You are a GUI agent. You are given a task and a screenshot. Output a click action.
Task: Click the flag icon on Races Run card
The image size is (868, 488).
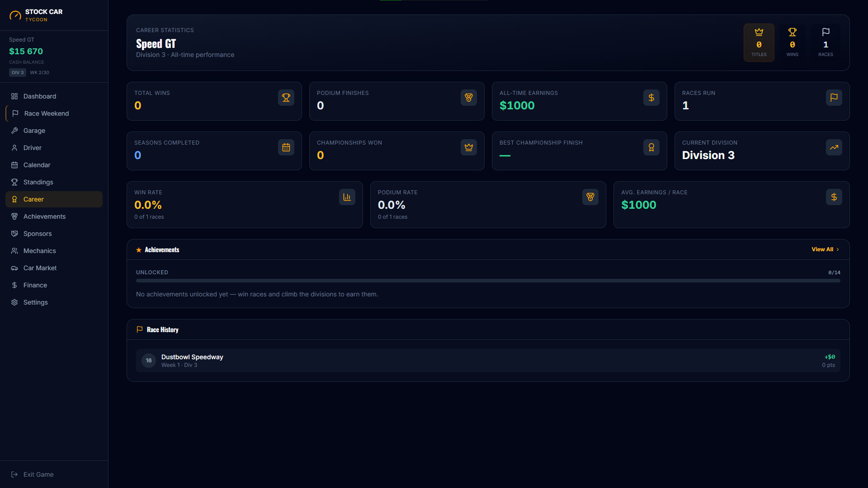pos(834,98)
